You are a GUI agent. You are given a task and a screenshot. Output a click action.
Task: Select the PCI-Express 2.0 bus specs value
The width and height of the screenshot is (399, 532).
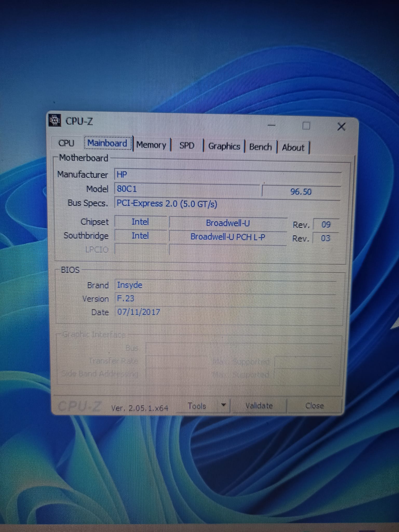227,204
